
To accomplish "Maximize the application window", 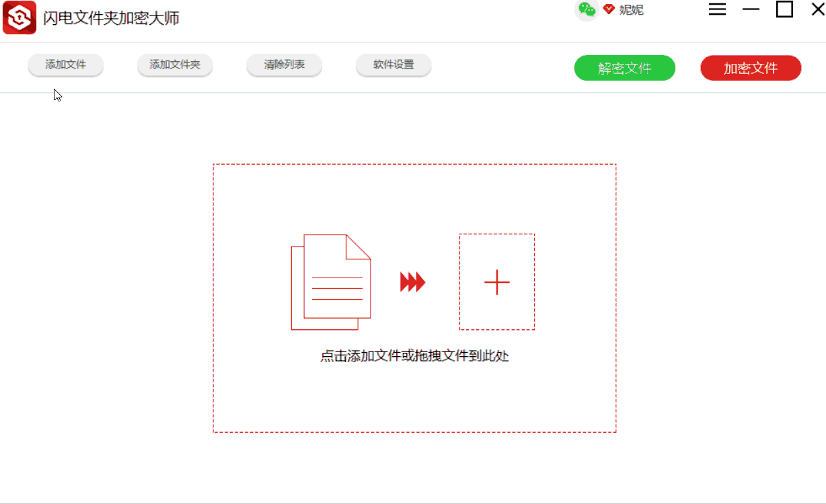I will tap(784, 9).
